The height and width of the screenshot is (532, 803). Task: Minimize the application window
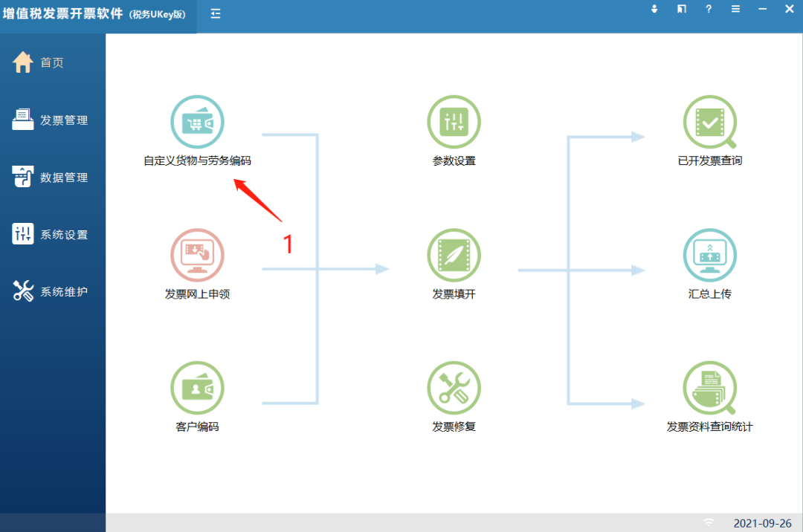click(763, 9)
